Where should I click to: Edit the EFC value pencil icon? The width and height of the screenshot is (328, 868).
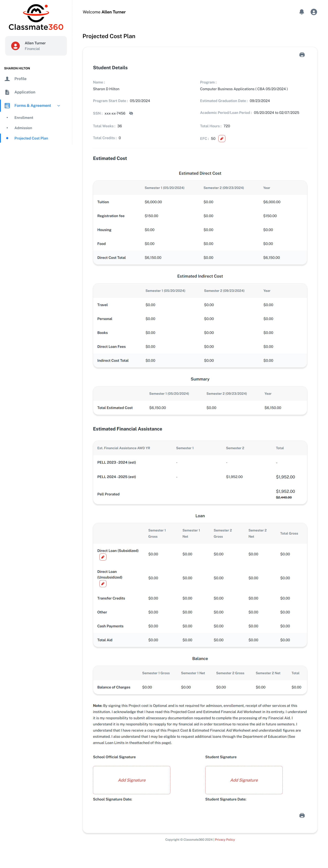point(221,138)
